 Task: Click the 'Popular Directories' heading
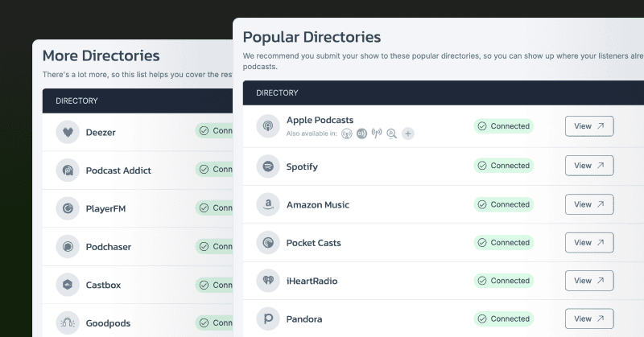coord(312,37)
